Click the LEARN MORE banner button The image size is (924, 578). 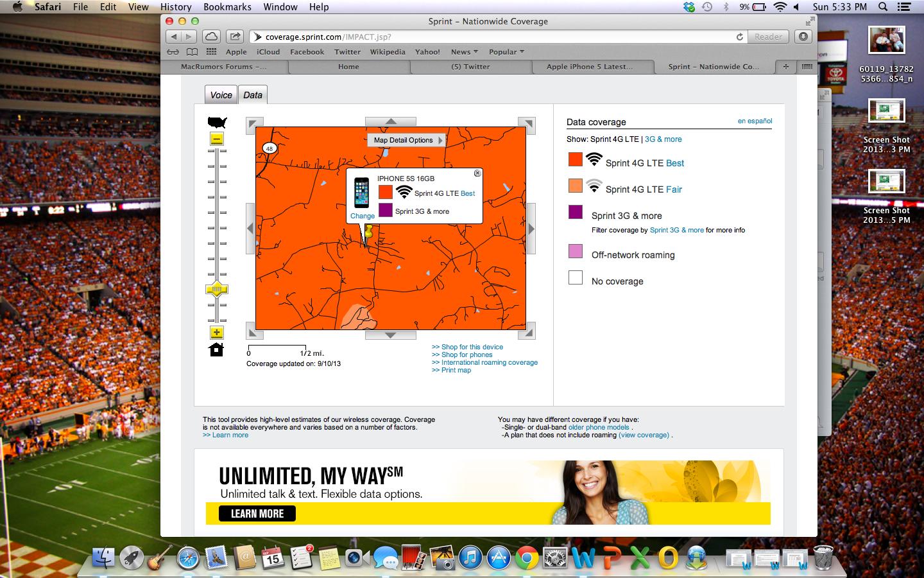tap(257, 514)
